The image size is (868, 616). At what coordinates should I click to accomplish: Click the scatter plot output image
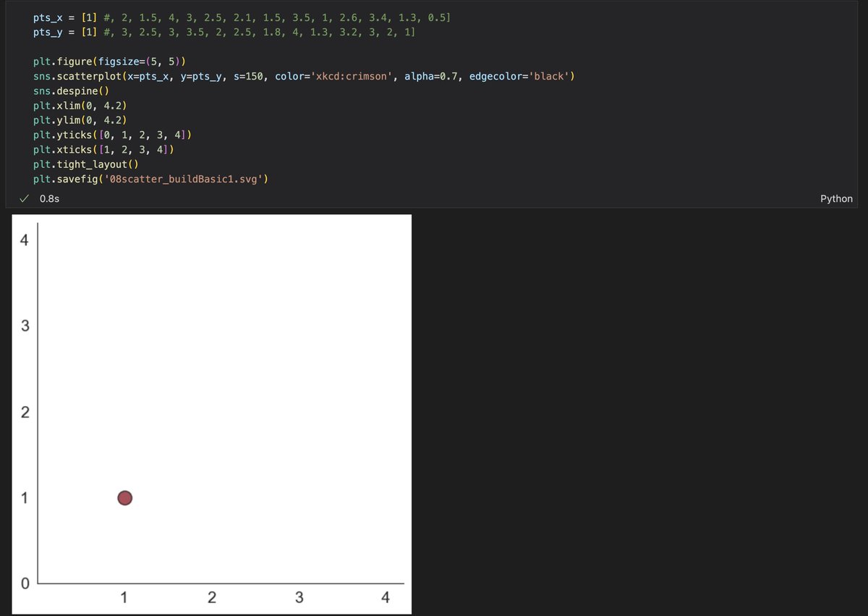[x=212, y=415]
